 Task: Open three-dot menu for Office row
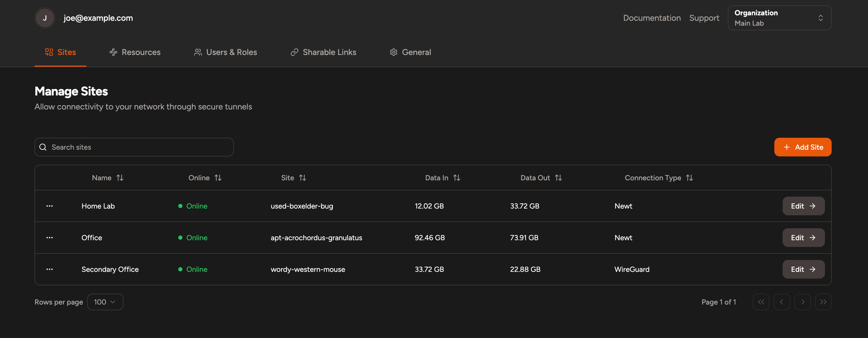pos(50,238)
